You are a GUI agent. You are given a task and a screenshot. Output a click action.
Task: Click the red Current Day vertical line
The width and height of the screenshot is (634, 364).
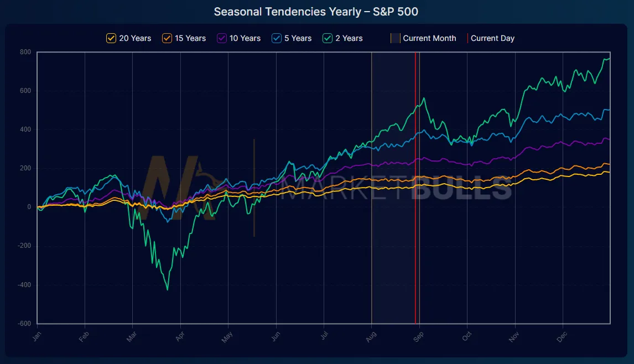click(415, 194)
